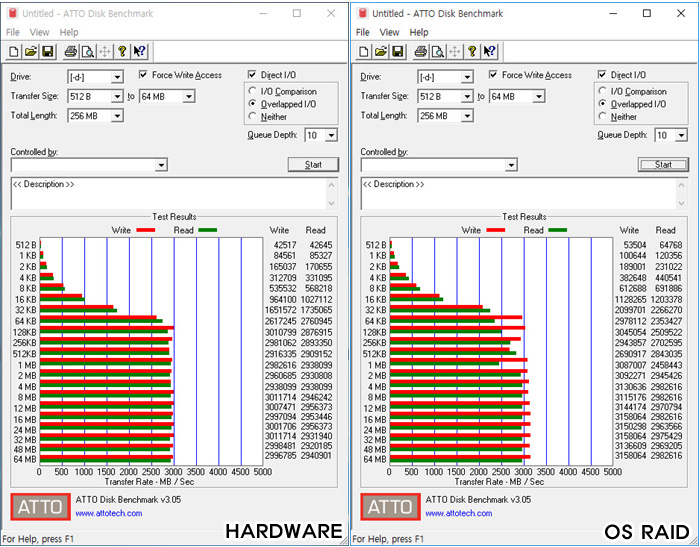
Task: Click title bar app icon in OS RAID window
Action: point(362,13)
